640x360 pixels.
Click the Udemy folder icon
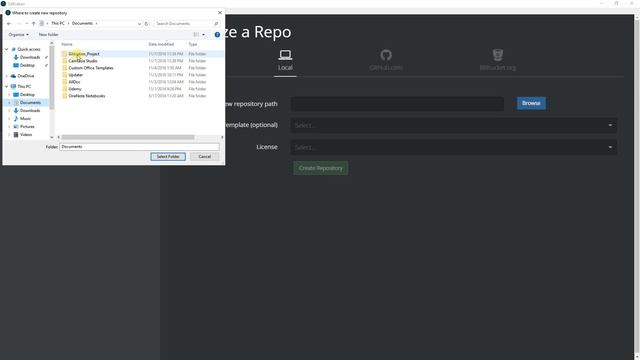64,89
